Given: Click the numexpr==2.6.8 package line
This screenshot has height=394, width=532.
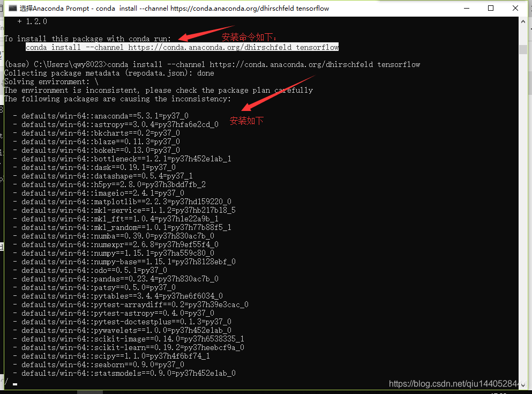Looking at the screenshot, I should pyautogui.click(x=116, y=244).
